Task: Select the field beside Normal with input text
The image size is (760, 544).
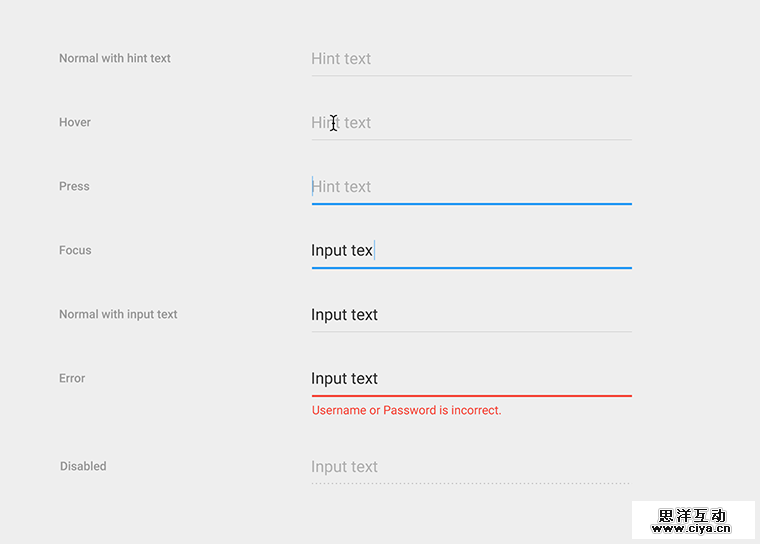Action: 470,315
